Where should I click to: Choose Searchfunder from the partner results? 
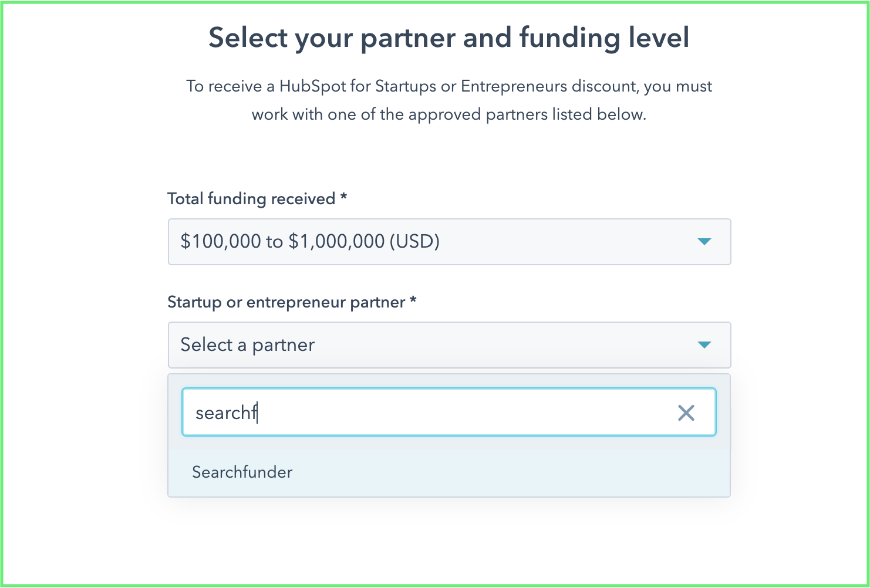pos(242,472)
